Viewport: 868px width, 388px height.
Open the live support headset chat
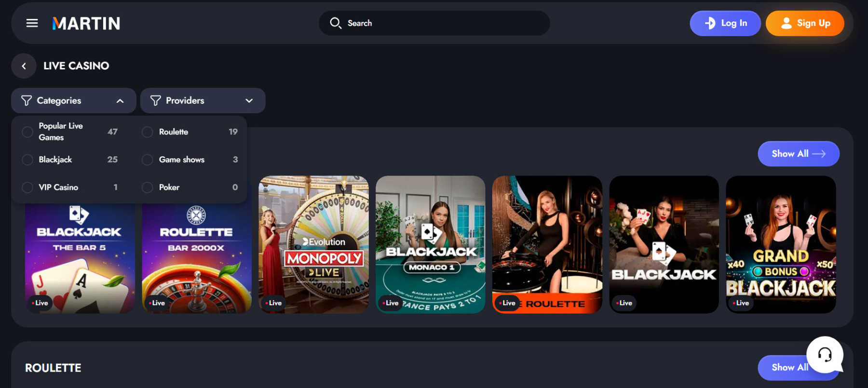coord(825,355)
